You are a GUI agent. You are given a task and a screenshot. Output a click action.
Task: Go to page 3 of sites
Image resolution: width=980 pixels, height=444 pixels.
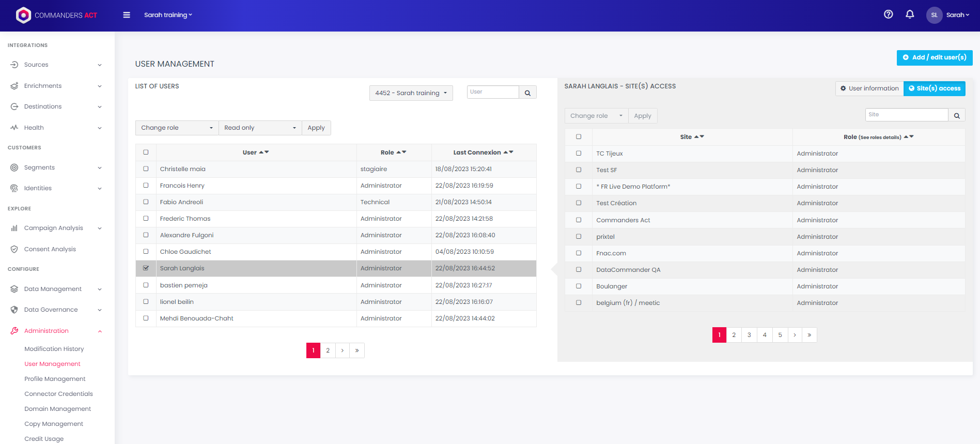click(749, 335)
